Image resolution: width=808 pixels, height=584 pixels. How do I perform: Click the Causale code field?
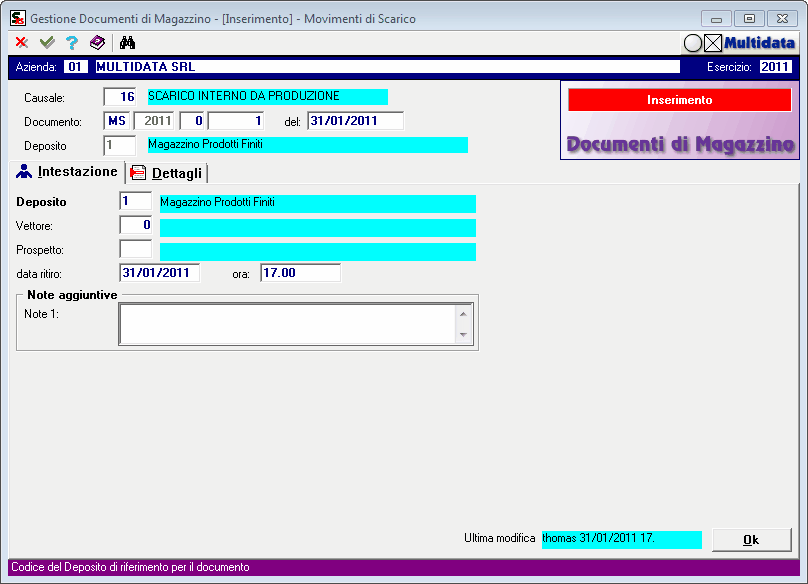(120, 97)
